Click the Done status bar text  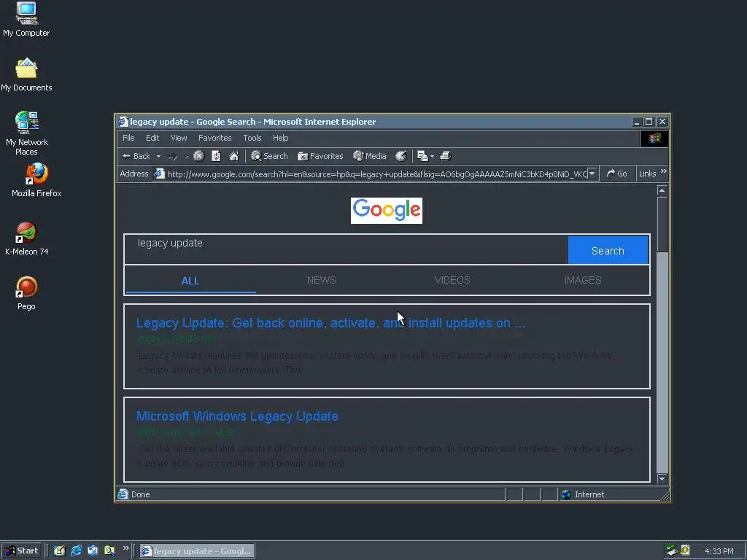coord(141,494)
